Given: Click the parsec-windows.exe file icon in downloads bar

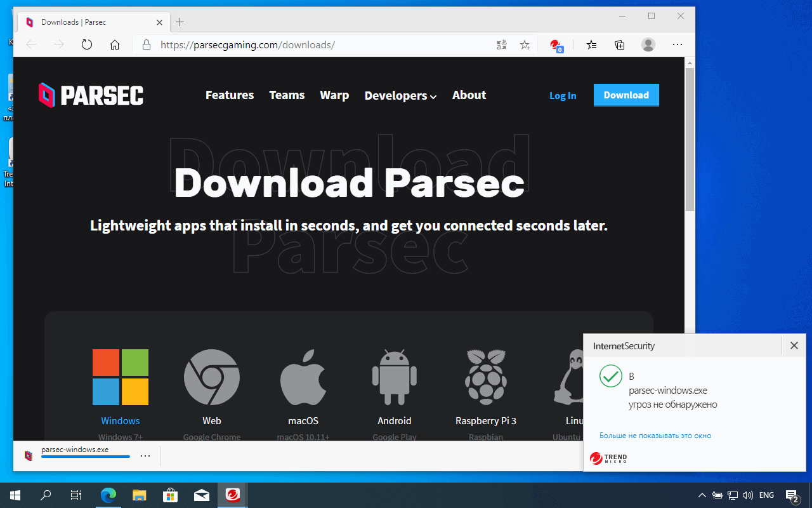Looking at the screenshot, I should click(x=29, y=455).
